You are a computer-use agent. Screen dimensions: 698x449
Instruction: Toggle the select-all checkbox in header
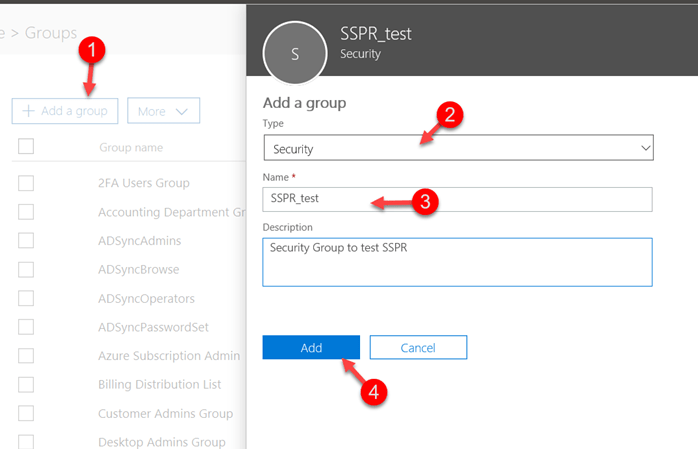coord(26,147)
